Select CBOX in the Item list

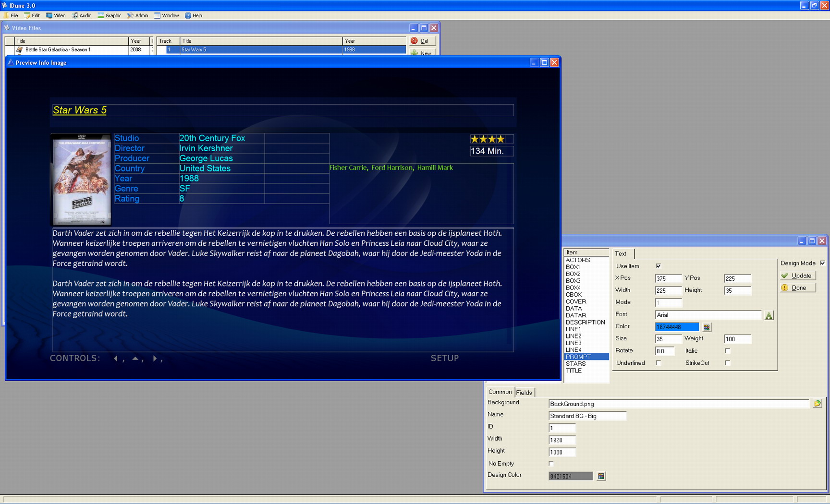click(x=586, y=295)
